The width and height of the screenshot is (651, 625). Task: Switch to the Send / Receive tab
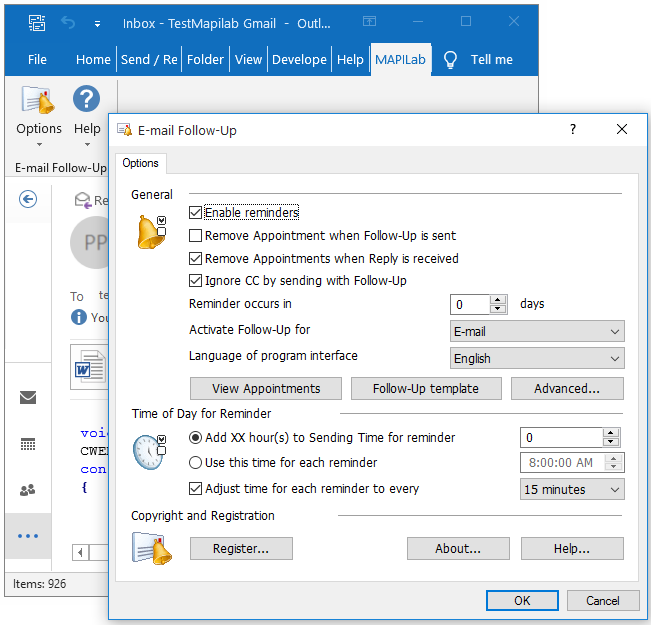pos(149,60)
